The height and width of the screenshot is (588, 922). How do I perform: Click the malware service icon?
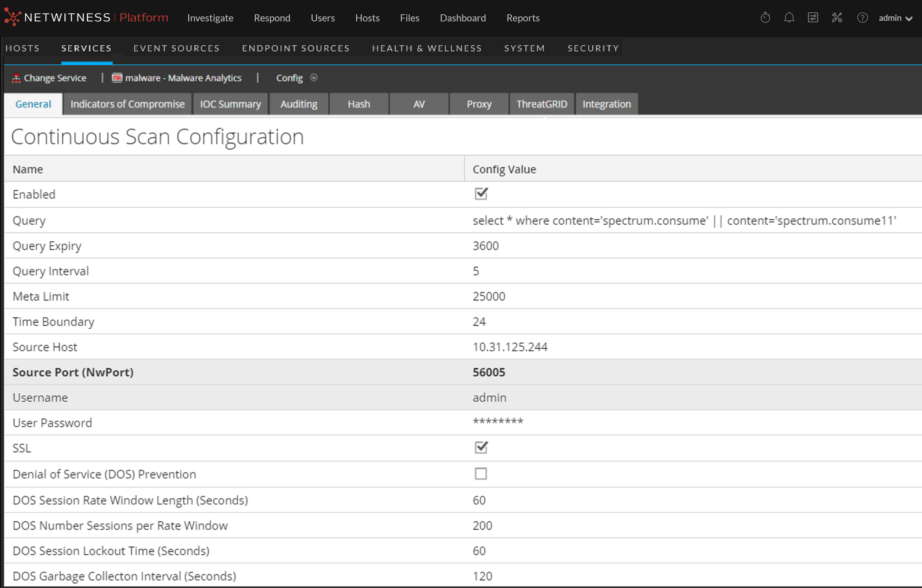(x=117, y=78)
